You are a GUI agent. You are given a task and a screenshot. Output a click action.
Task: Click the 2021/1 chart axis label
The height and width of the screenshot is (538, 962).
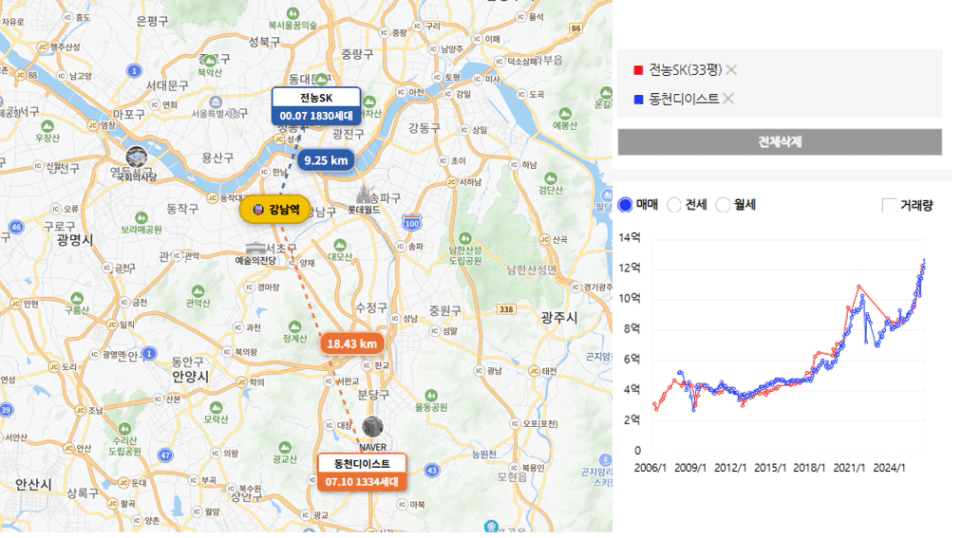[x=849, y=468]
